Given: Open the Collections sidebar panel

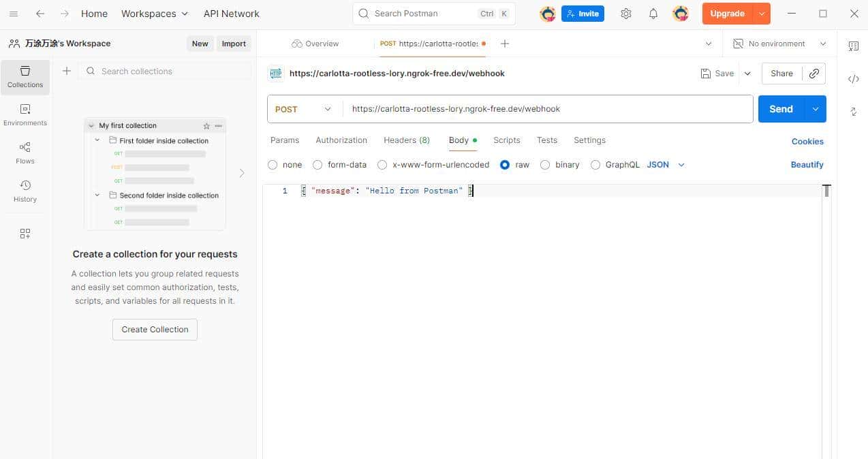Looking at the screenshot, I should tap(25, 77).
